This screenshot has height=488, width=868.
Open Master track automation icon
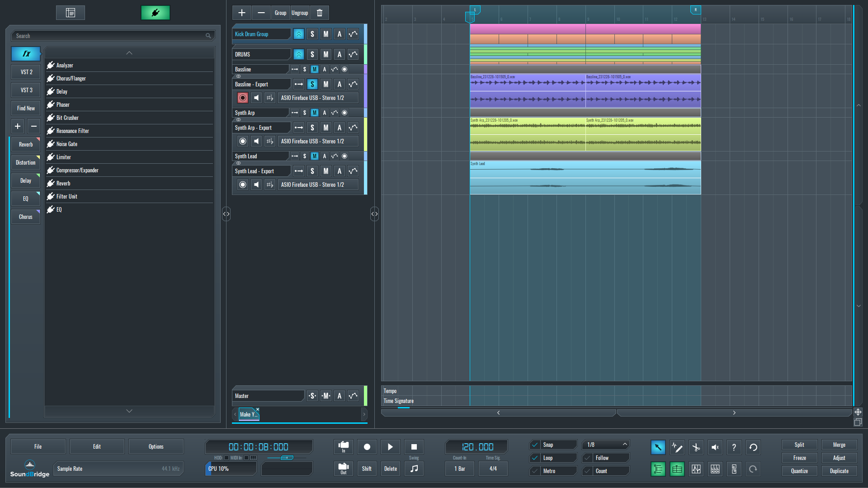(353, 396)
